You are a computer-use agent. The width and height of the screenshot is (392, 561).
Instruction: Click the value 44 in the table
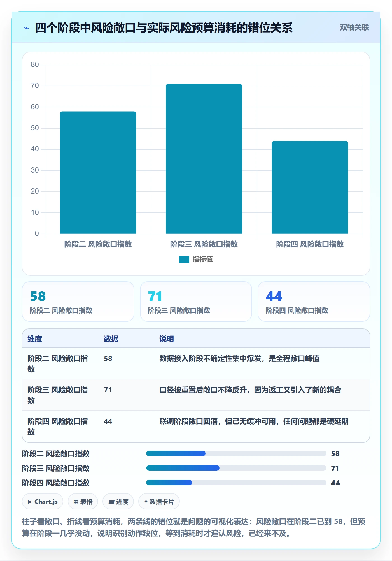click(108, 421)
